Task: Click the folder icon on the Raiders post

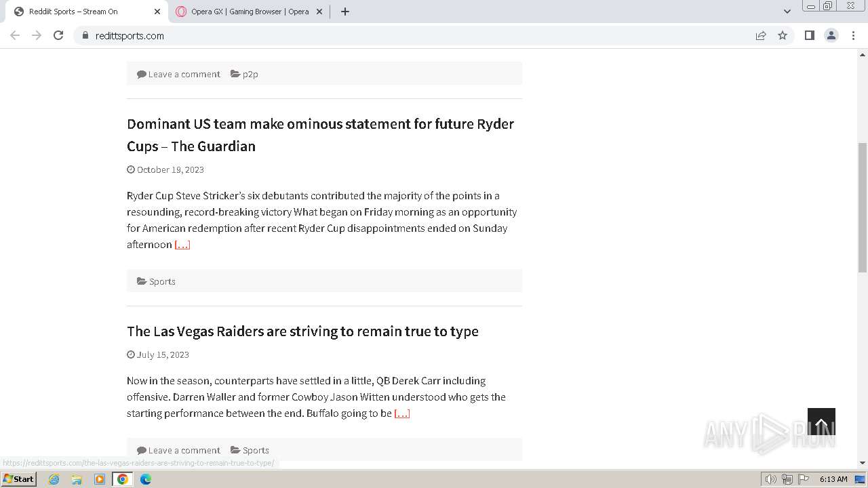Action: (x=235, y=450)
